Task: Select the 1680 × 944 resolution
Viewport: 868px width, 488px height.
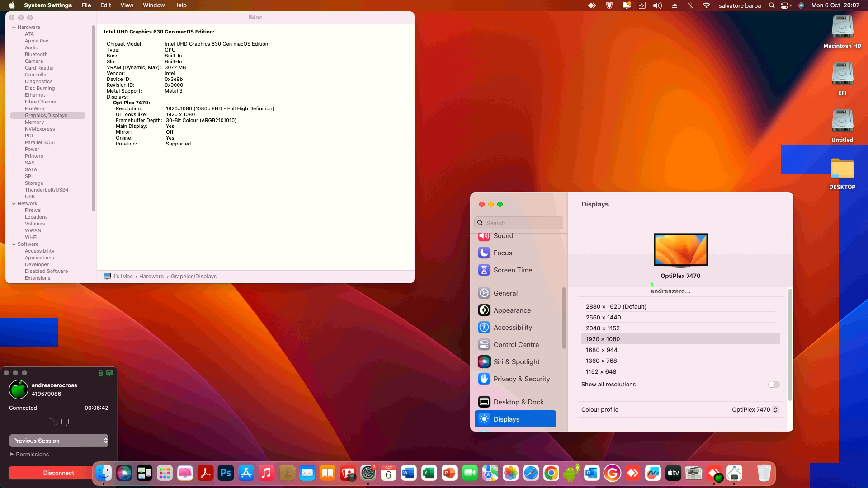Action: click(x=680, y=350)
